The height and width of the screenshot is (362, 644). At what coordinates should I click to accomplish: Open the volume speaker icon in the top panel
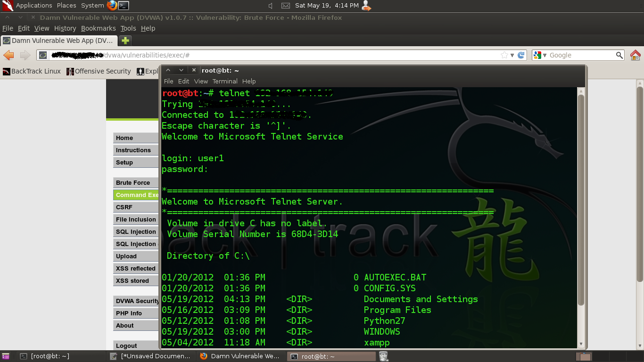click(x=271, y=6)
